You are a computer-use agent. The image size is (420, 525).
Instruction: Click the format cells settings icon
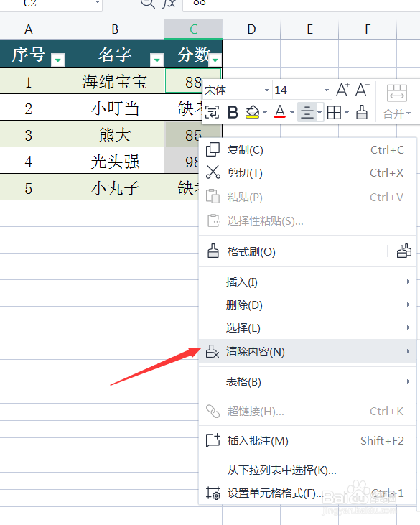(x=213, y=493)
